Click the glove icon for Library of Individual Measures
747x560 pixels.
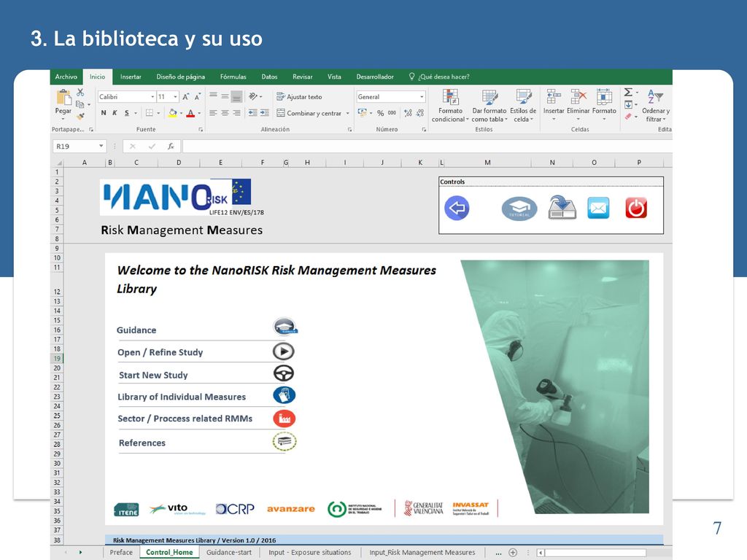(285, 395)
